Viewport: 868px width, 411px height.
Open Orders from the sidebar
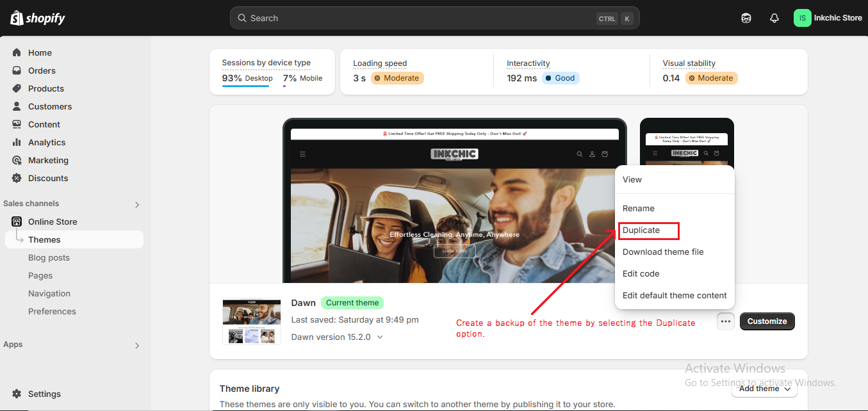(x=42, y=70)
